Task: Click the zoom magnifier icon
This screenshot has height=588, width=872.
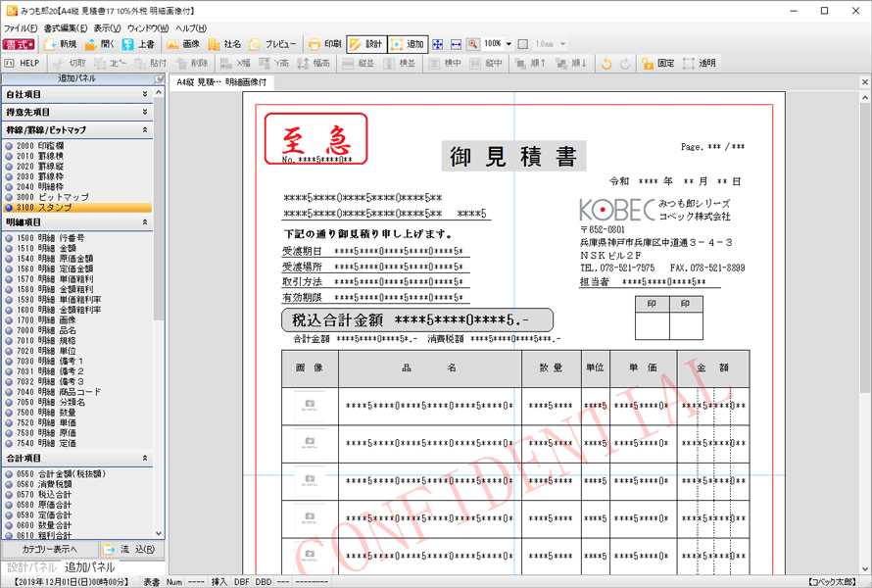Action: point(472,44)
